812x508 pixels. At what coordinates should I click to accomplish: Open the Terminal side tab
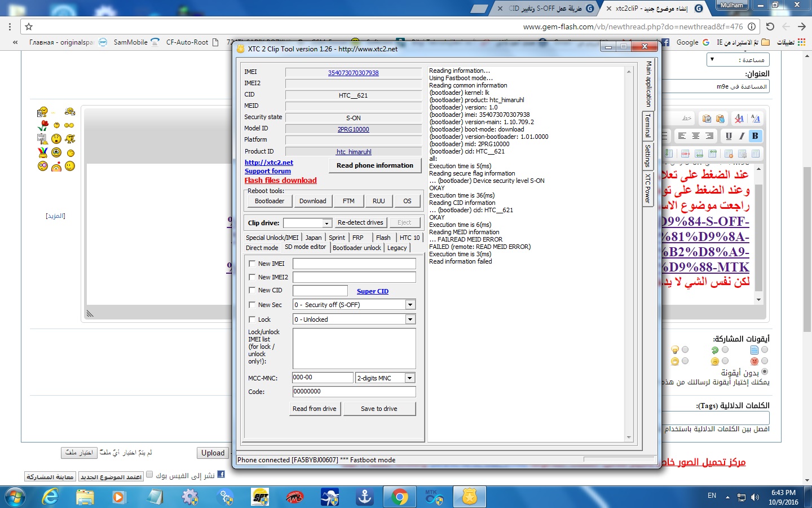coord(648,126)
